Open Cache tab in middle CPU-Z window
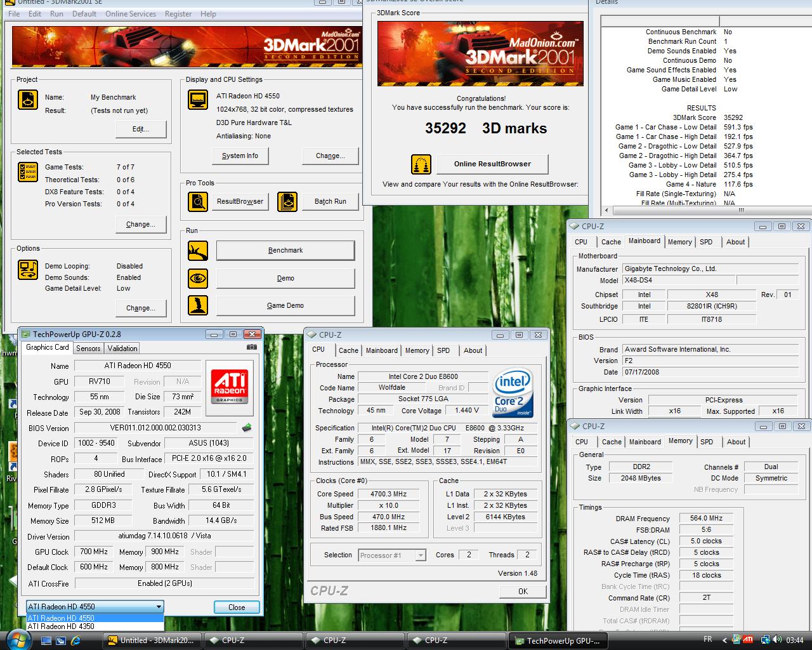Viewport: 812px width, 650px height. (x=348, y=350)
